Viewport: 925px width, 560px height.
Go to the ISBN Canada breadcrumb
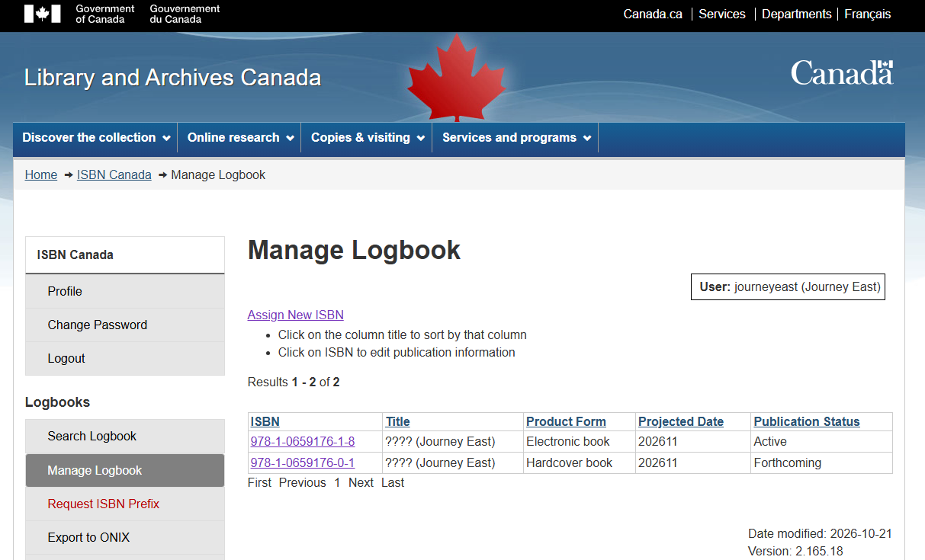pyautogui.click(x=114, y=174)
